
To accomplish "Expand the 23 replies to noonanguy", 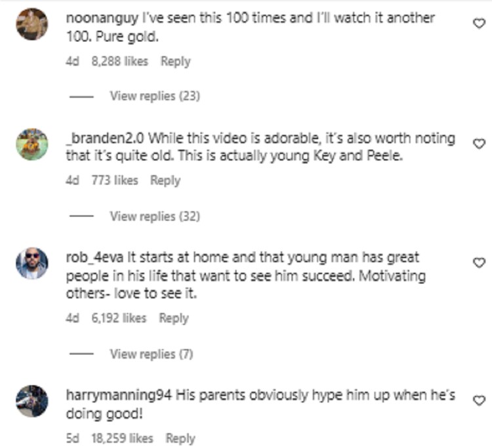I will tap(154, 96).
